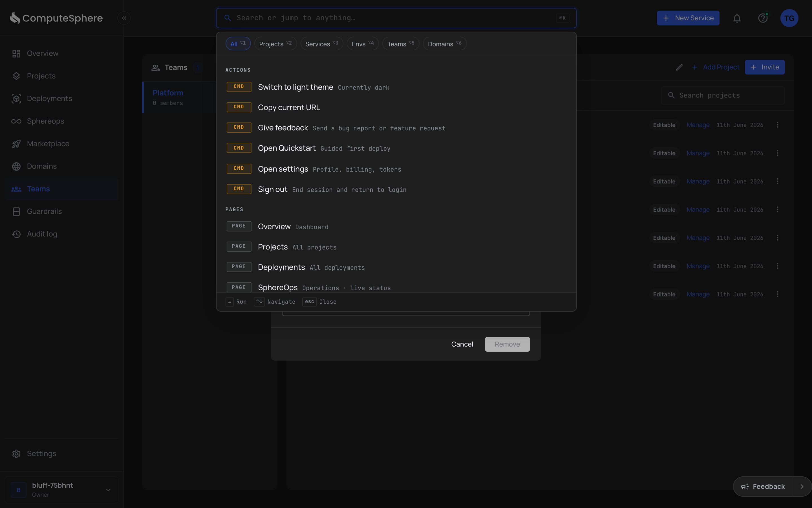Screen dimensions: 812x508
Task: Select the Domains filter tab
Action: coord(445,44)
